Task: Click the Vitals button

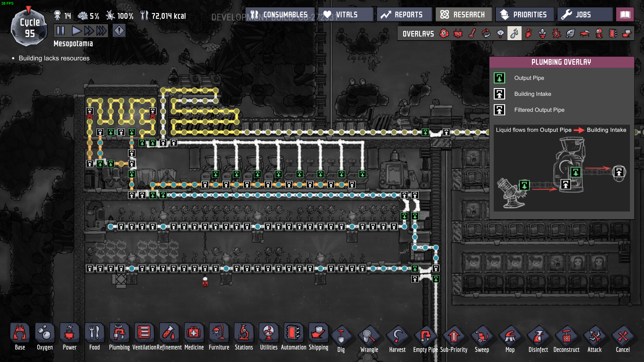Action: tap(345, 14)
